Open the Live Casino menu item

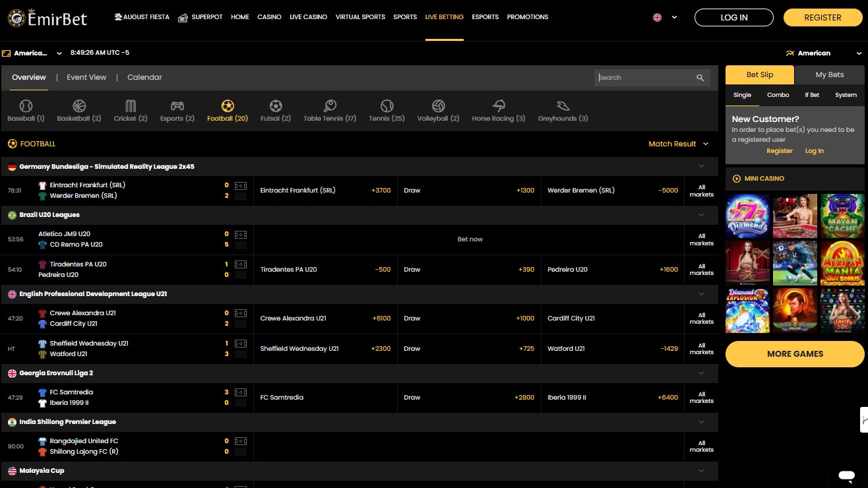pyautogui.click(x=308, y=17)
